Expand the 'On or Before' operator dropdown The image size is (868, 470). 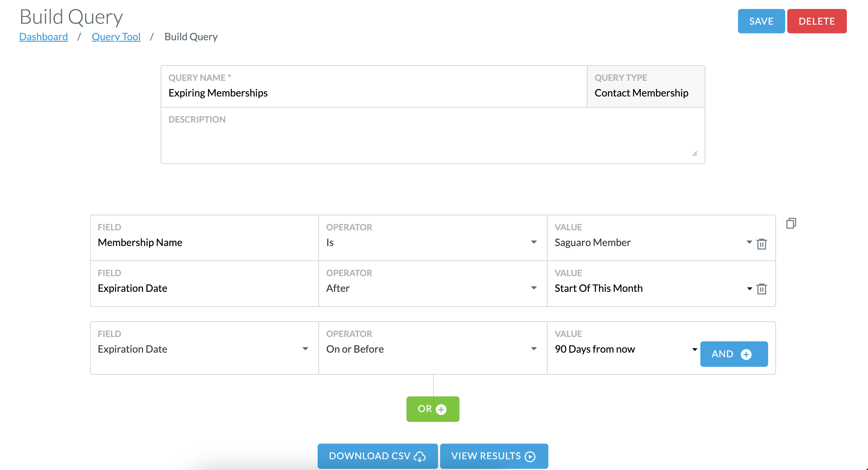534,349
